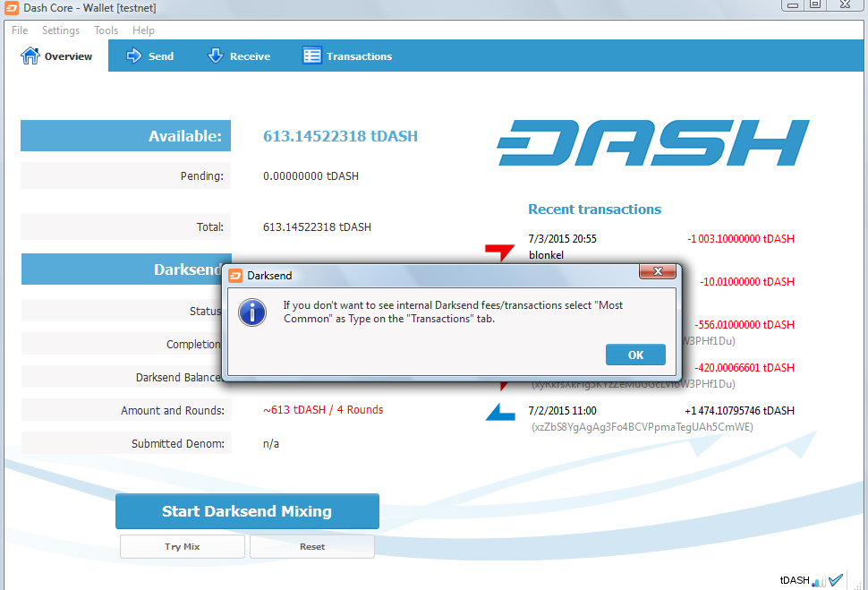Click the Reset button
This screenshot has height=590, width=868.
click(312, 547)
